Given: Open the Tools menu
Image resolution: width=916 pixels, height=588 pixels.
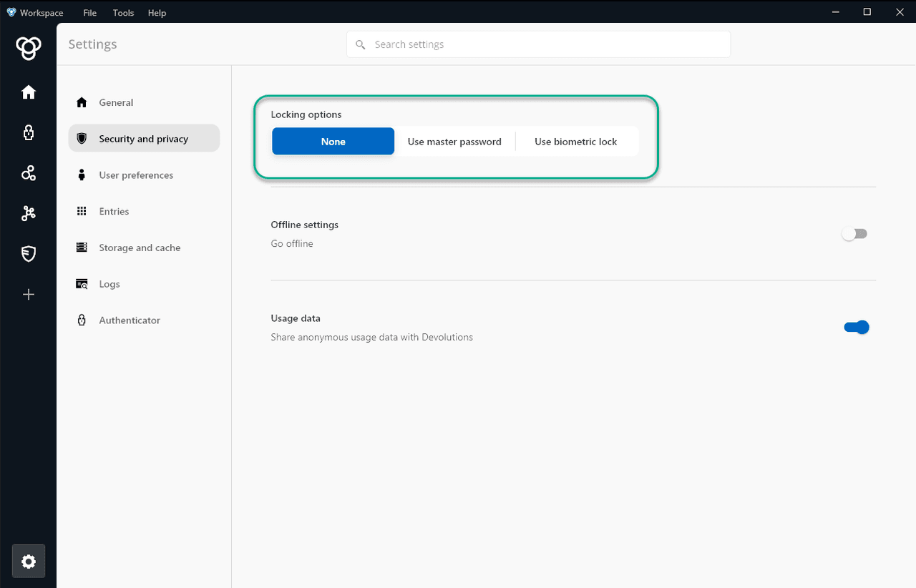Looking at the screenshot, I should tap(123, 13).
